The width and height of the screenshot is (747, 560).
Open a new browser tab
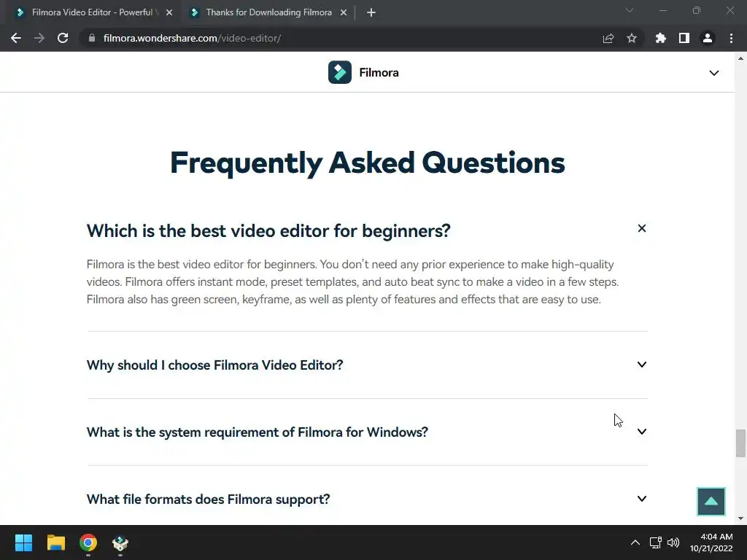point(371,12)
